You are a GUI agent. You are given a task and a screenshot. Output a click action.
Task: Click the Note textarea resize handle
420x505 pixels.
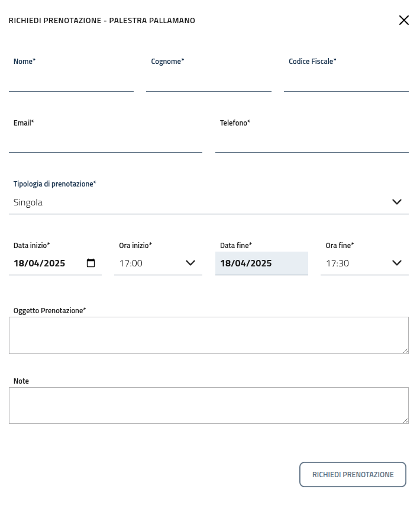coord(405,420)
